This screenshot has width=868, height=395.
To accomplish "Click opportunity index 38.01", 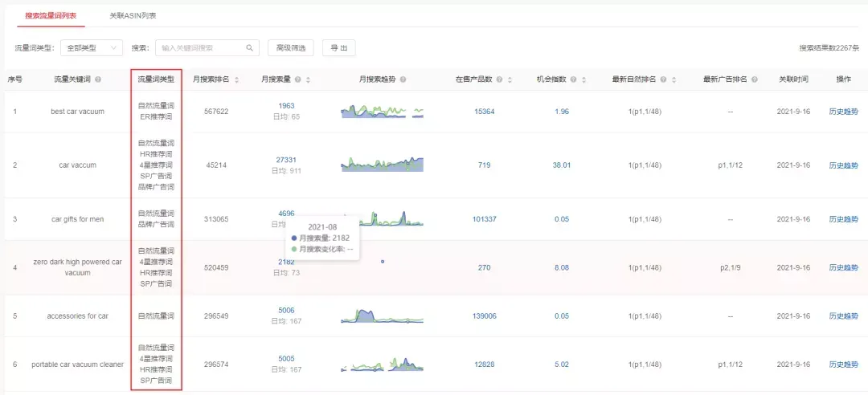I will point(562,165).
